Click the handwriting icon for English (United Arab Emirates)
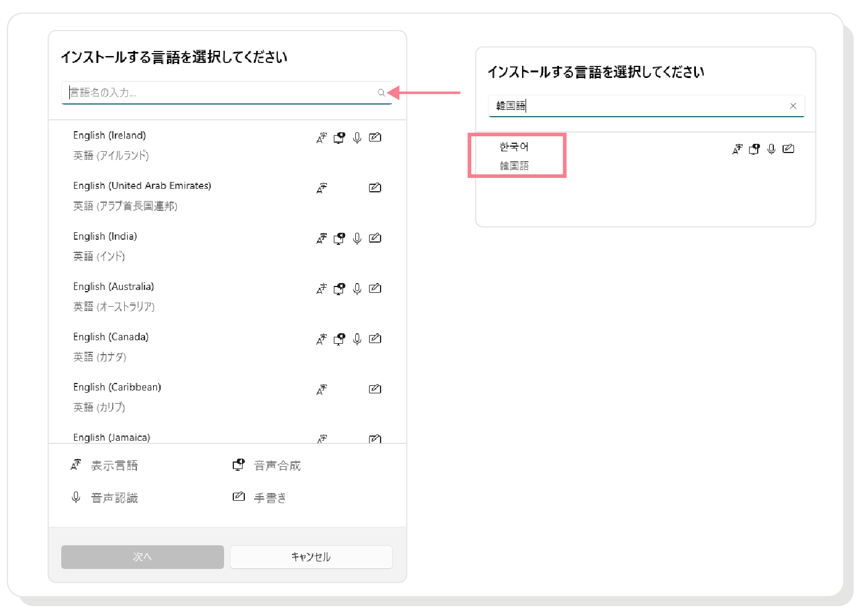Screen dimensions: 868x614 [x=375, y=187]
